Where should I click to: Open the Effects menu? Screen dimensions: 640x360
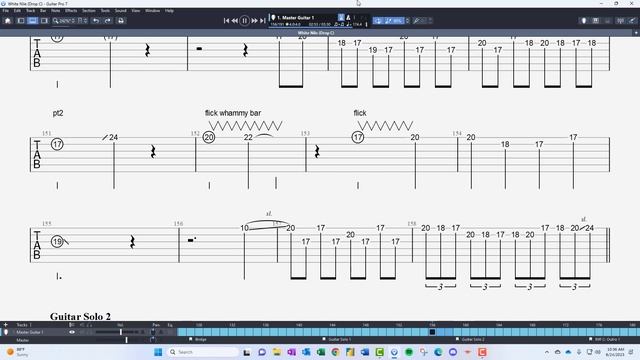[71, 11]
